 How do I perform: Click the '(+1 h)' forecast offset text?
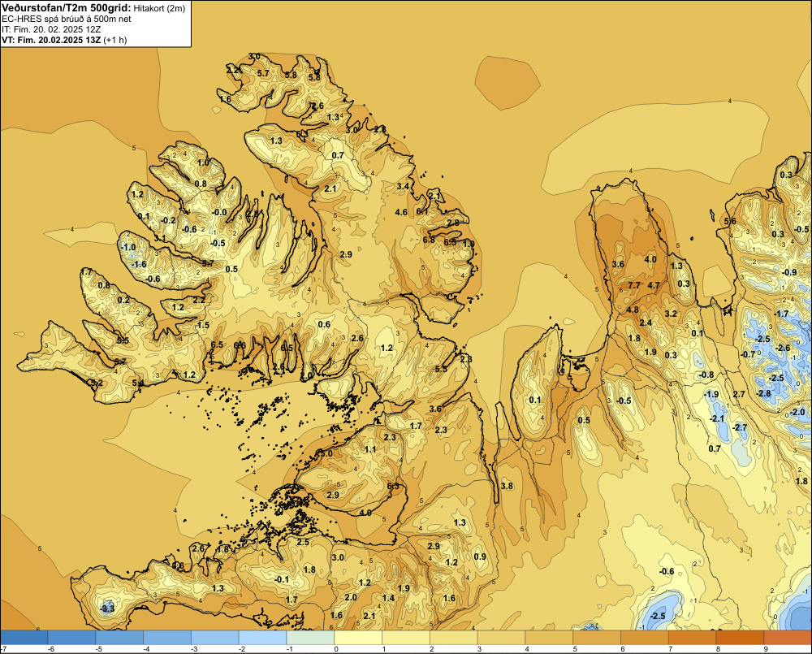pyautogui.click(x=115, y=40)
